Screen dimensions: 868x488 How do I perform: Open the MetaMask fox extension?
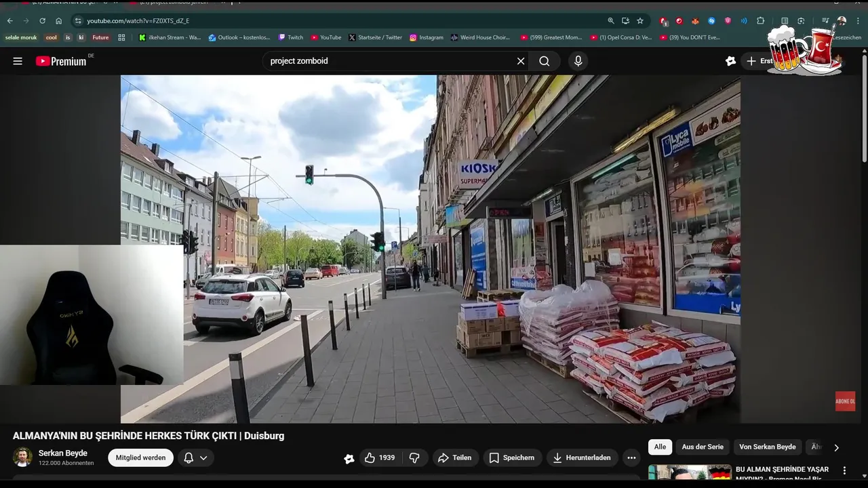coord(694,21)
